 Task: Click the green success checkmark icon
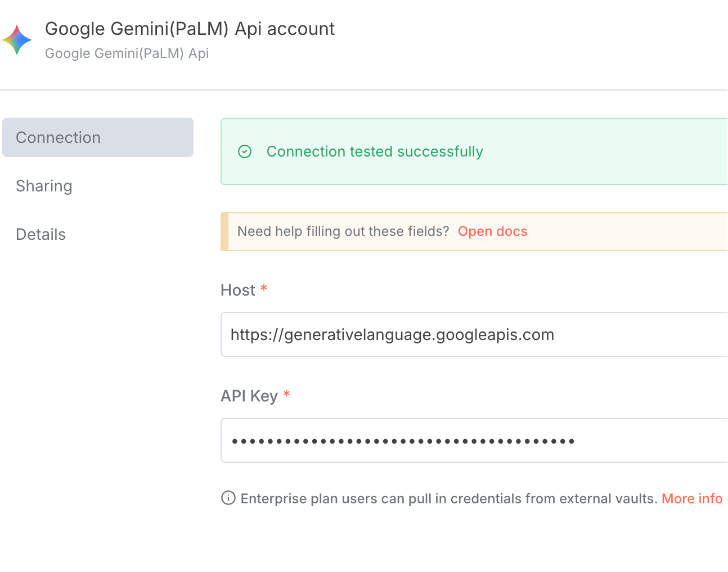pos(245,151)
